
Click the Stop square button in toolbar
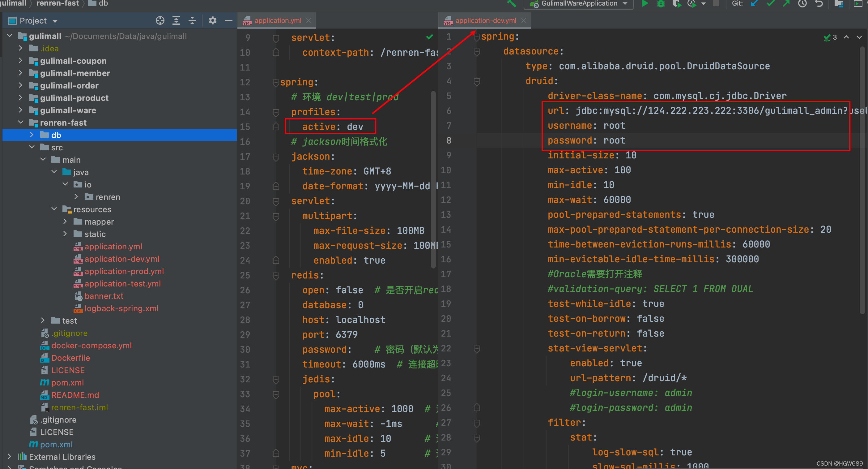(716, 4)
